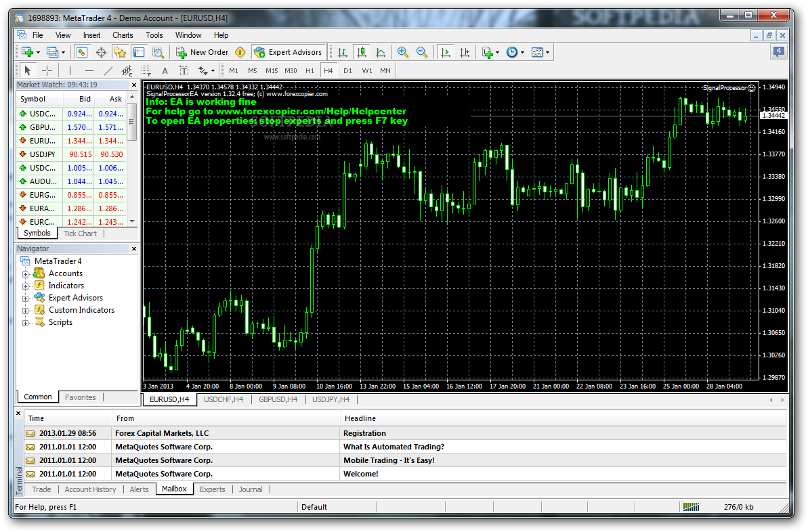Toggle Chart Shift
The width and height of the screenshot is (808, 532).
point(465,52)
